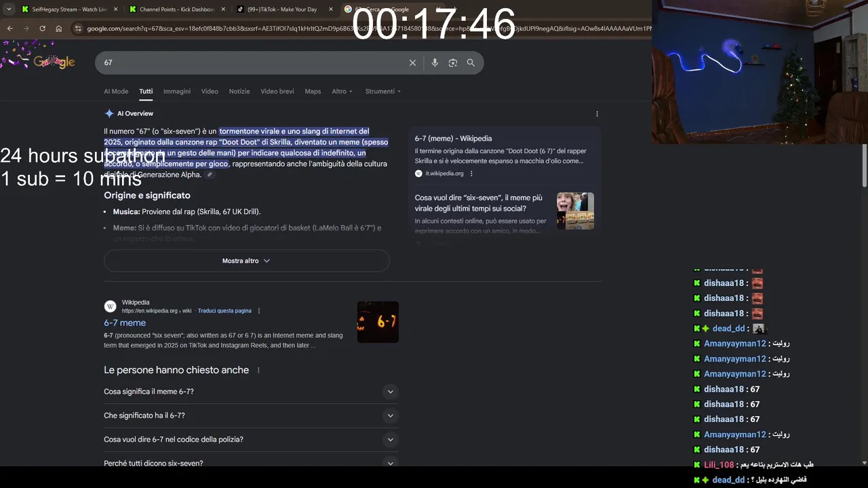Expand Cosa significa il meme 6-7?

pos(251,392)
